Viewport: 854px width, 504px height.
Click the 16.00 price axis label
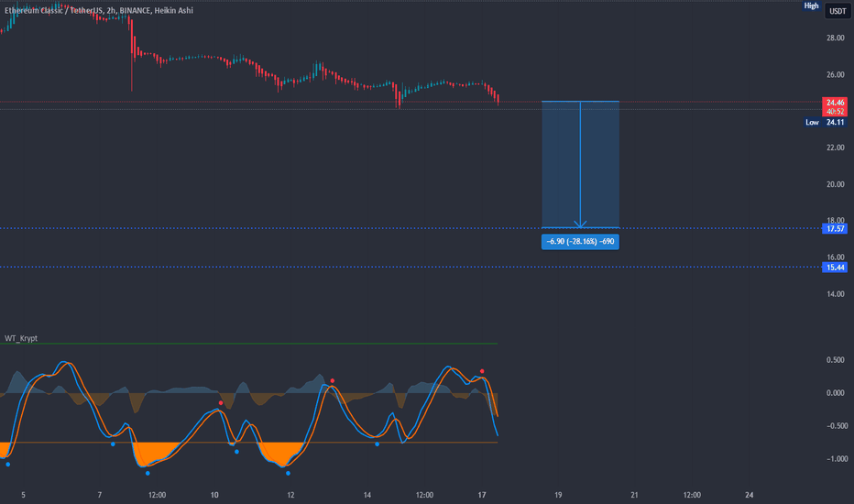tap(835, 257)
